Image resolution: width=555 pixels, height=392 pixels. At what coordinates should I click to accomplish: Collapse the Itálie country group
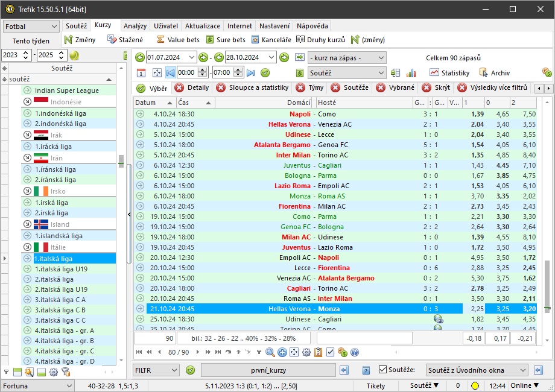tap(27, 247)
